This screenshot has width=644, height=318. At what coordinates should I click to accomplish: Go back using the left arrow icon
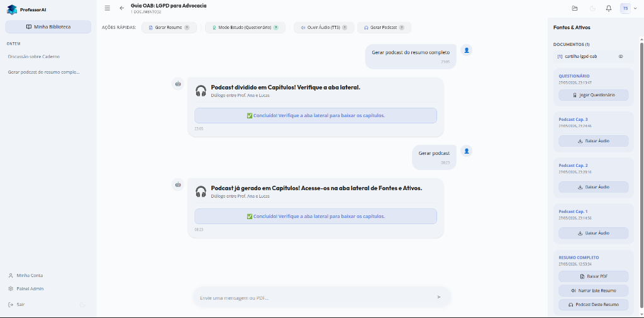pos(121,8)
